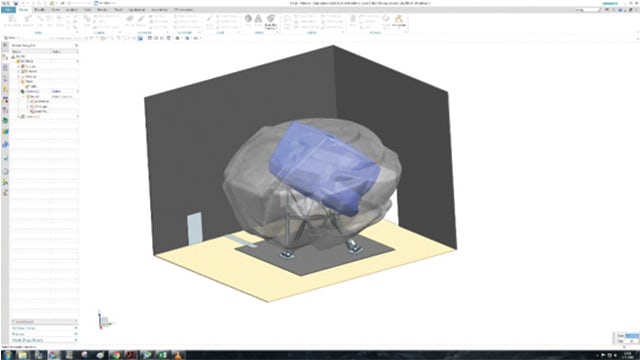640x360 pixels.
Task: Click the active navigator icon atop resource bar
Action: (5, 58)
